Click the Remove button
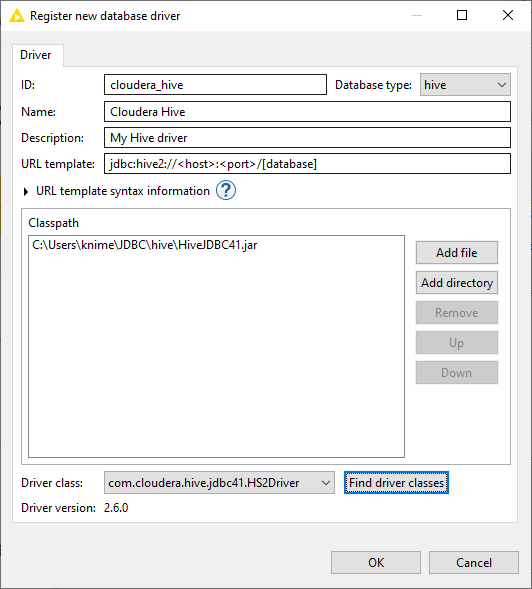The width and height of the screenshot is (532, 589). [x=457, y=313]
